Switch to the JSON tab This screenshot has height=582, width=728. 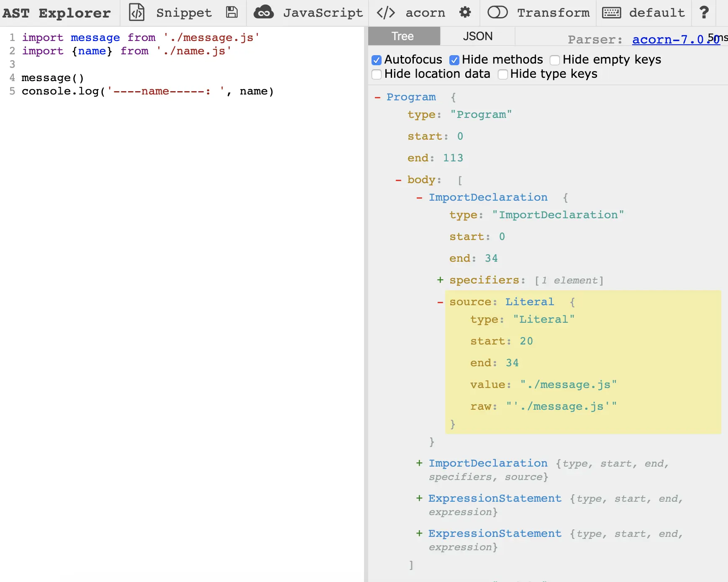478,36
